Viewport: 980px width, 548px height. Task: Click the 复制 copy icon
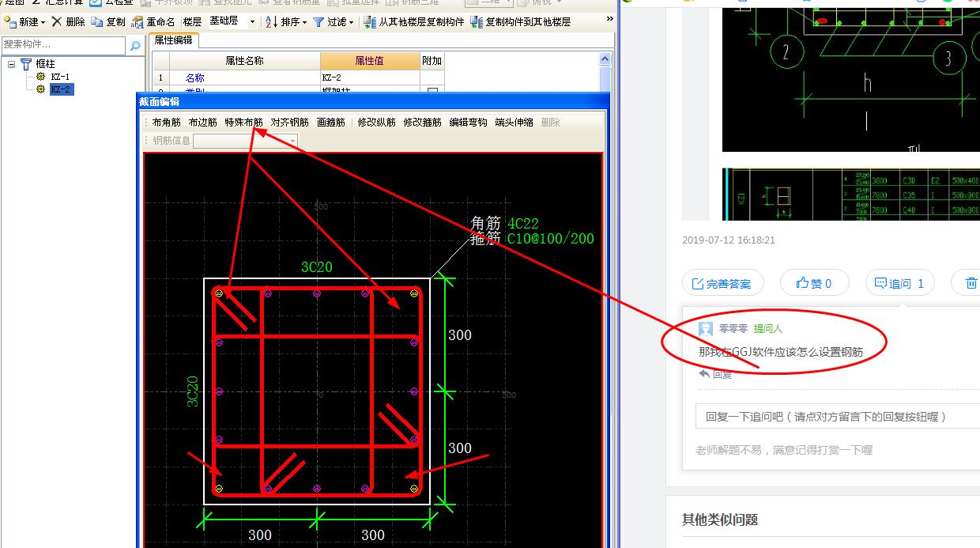point(96,22)
